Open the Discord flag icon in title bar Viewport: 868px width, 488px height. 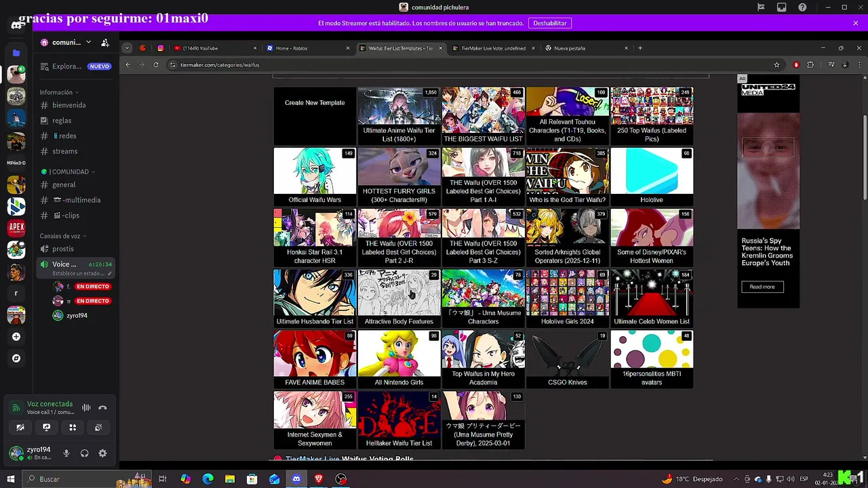point(761,7)
